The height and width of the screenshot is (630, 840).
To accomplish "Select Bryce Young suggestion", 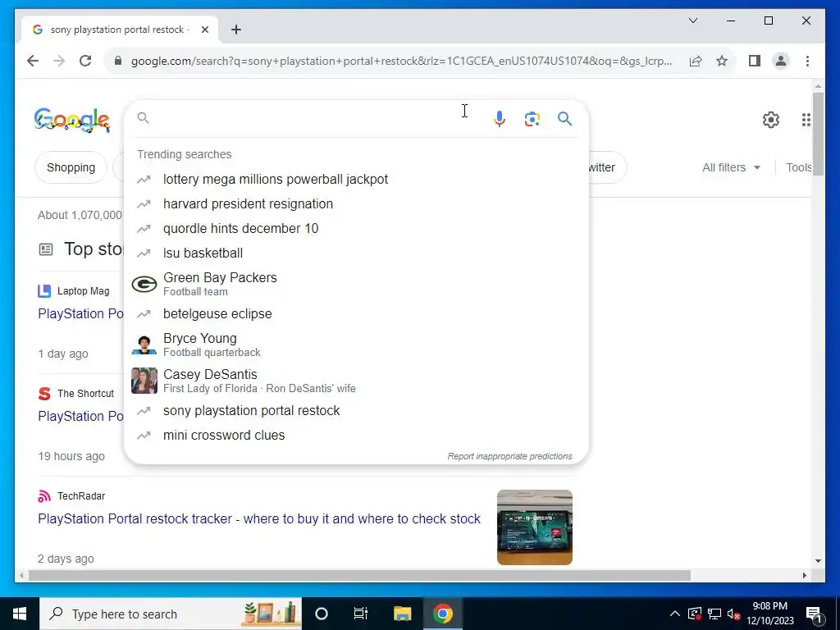I will pos(356,345).
